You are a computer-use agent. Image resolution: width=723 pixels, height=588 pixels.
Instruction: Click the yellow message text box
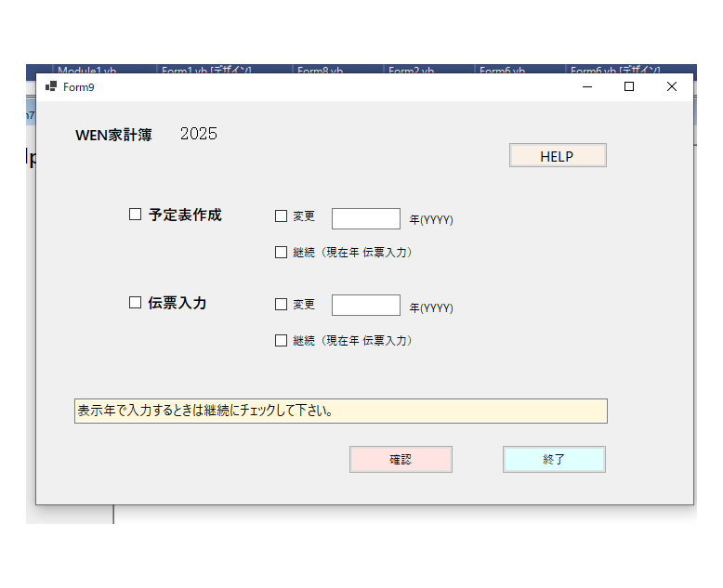(x=340, y=411)
